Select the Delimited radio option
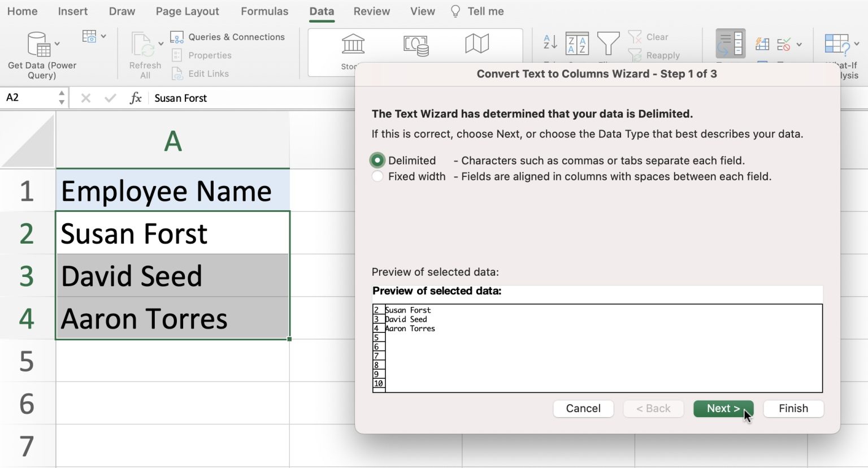This screenshot has width=868, height=468. (x=377, y=161)
